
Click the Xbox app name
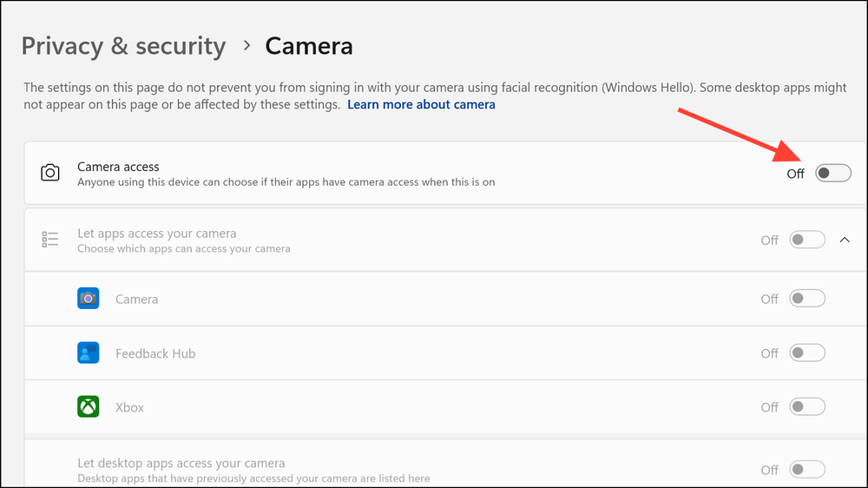[129, 407]
